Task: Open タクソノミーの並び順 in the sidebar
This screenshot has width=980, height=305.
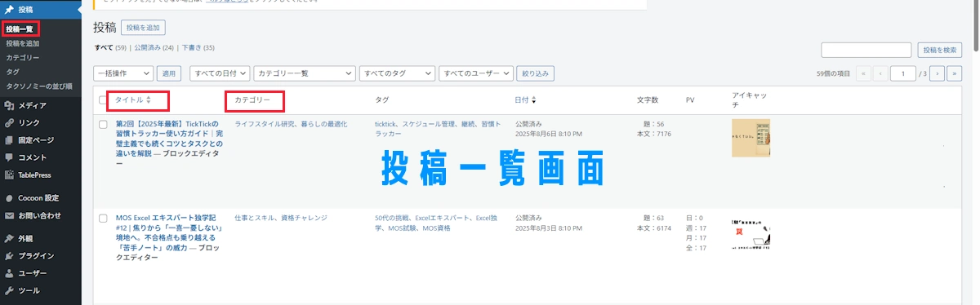Action: pos(39,86)
